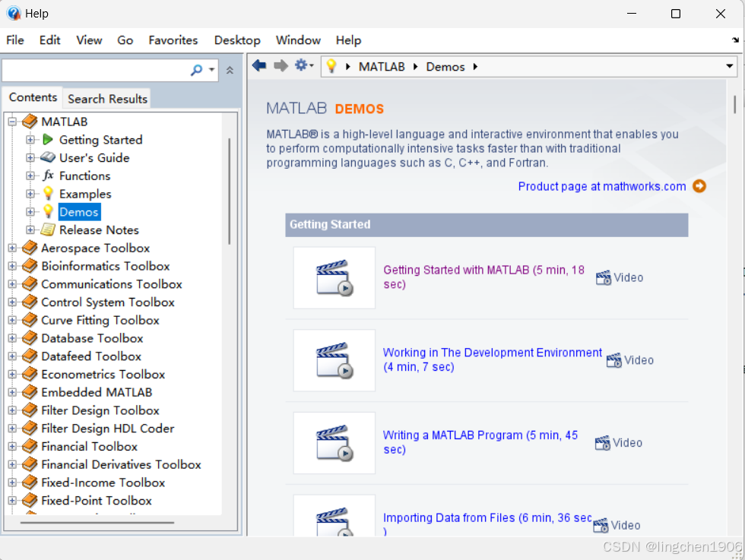The height and width of the screenshot is (560, 745).
Task: Click the magnifier search icon
Action: (196, 71)
